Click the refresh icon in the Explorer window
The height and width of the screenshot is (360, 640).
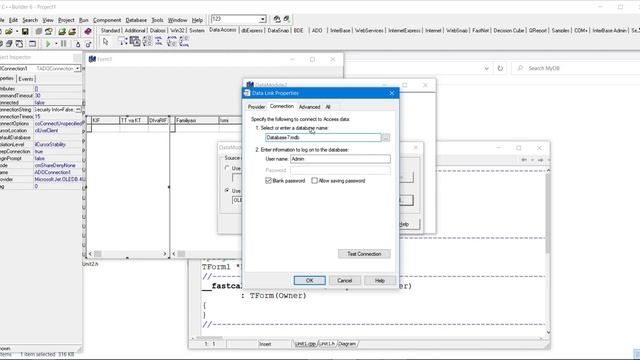[500, 68]
